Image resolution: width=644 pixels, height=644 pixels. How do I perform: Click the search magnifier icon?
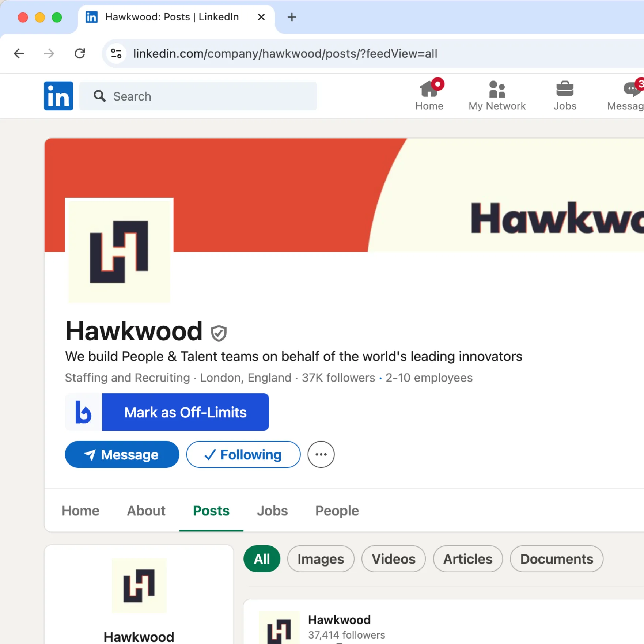click(99, 96)
